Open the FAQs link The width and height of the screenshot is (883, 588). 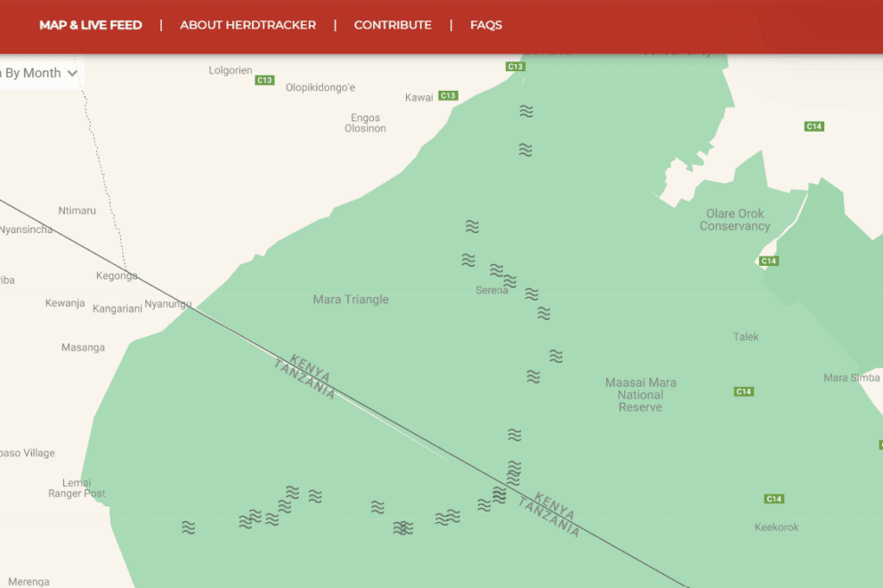pos(486,25)
